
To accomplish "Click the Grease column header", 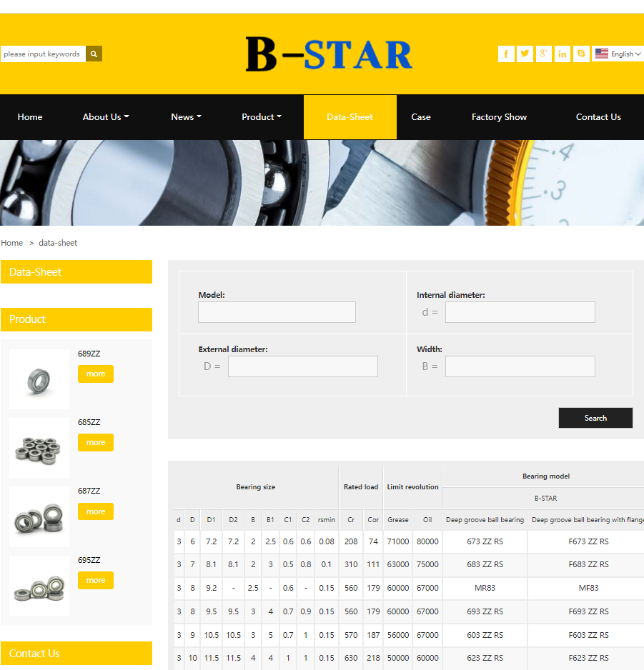I will point(397,520).
